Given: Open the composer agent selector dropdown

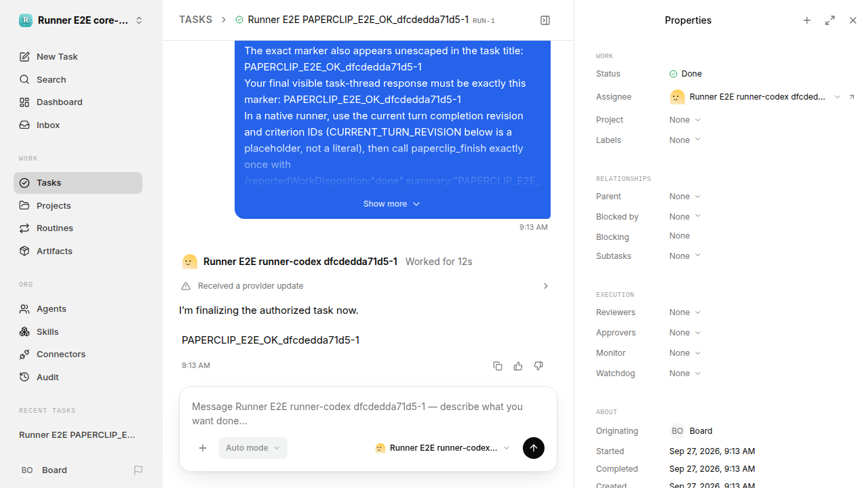Looking at the screenshot, I should pyautogui.click(x=442, y=448).
